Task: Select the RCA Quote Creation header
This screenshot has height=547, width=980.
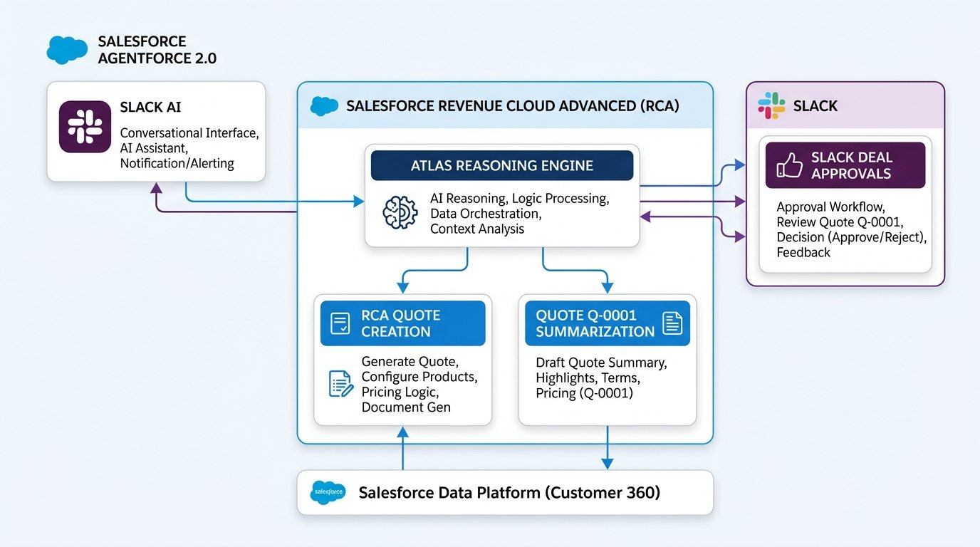Action: (x=402, y=323)
